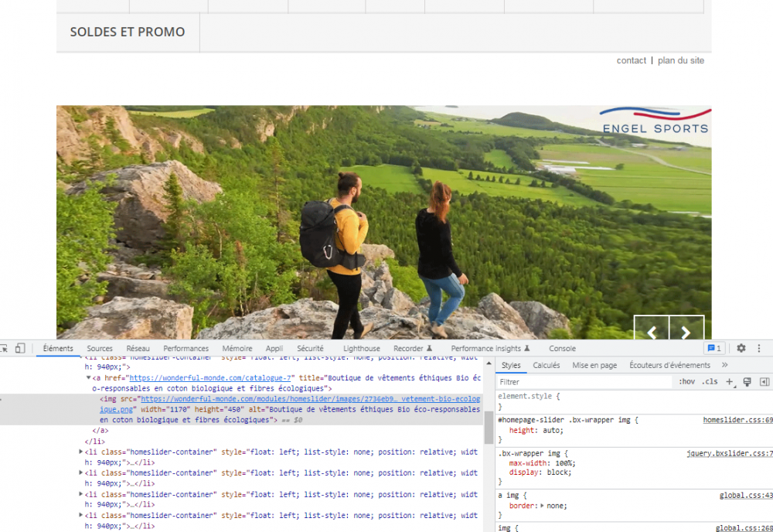The width and height of the screenshot is (773, 532).
Task: Expand the border shorthand triangle
Action: point(542,506)
